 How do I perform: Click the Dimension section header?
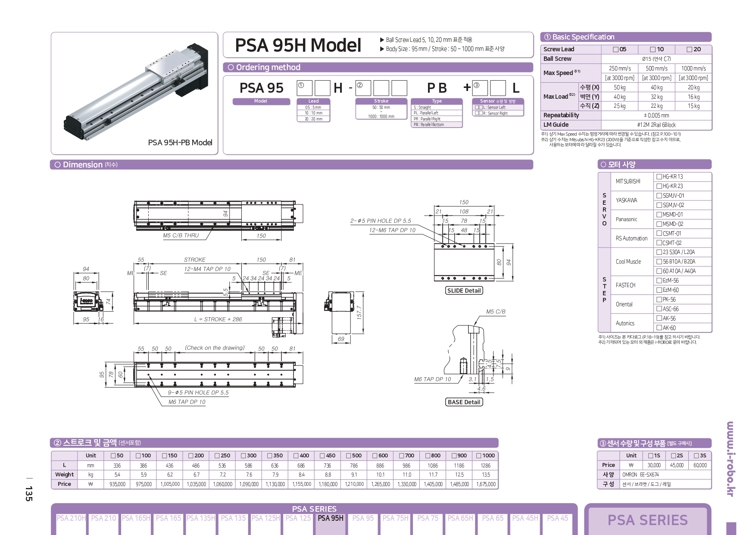292,165
